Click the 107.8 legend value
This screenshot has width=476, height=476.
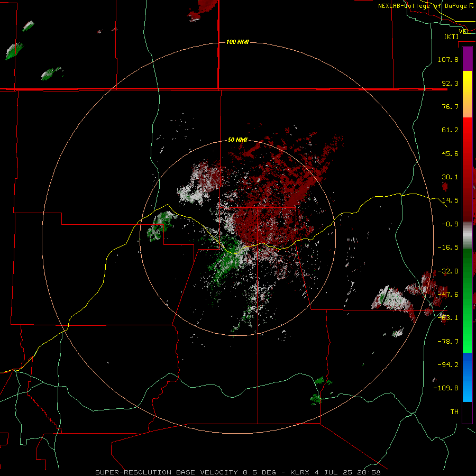pos(448,59)
